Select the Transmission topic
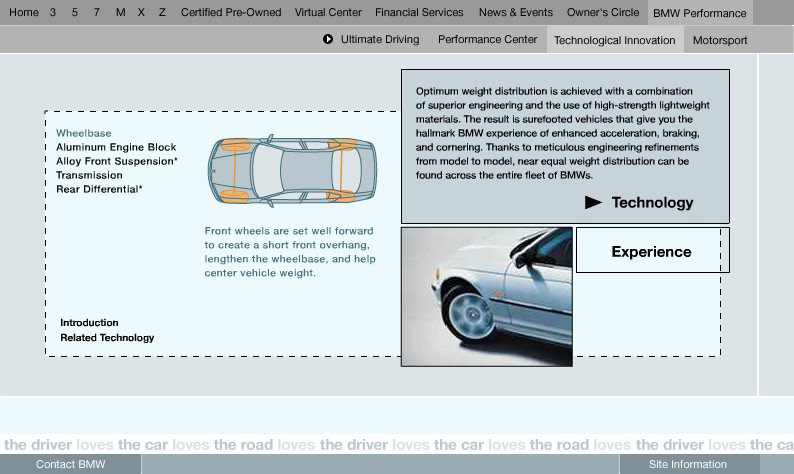The width and height of the screenshot is (794, 474). pyautogui.click(x=89, y=175)
